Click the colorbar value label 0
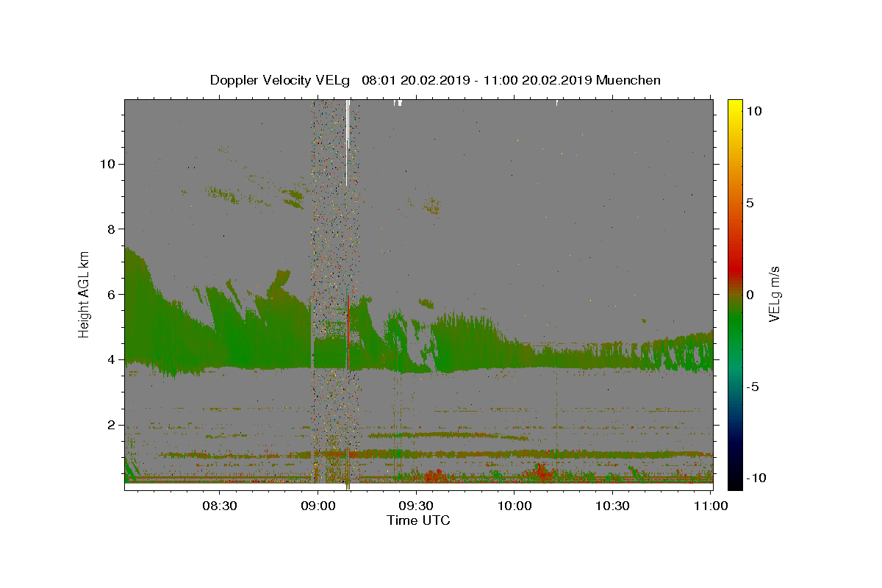 click(x=750, y=294)
